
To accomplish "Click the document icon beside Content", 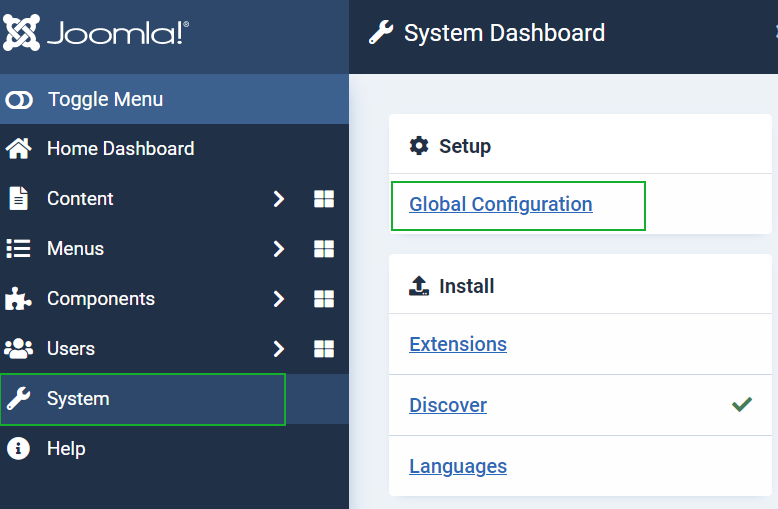I will coord(18,198).
